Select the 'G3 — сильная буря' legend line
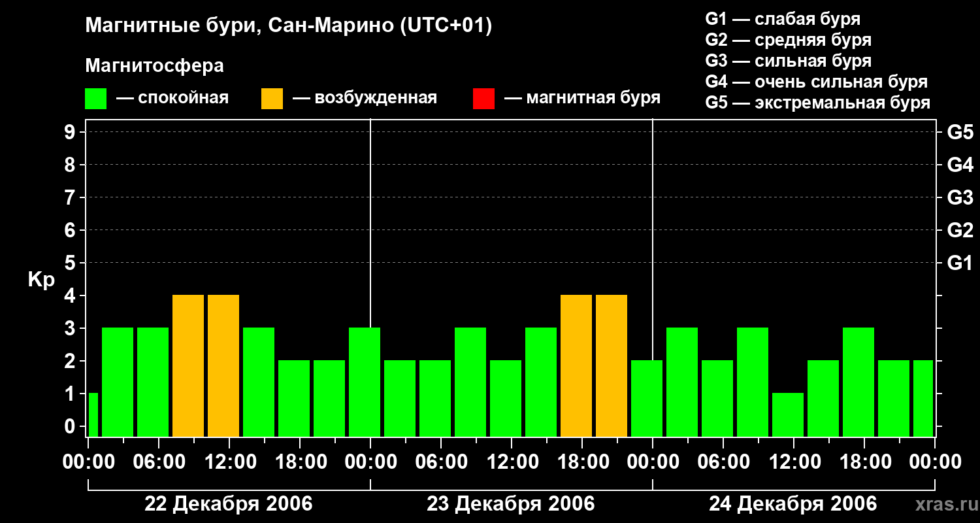 click(x=788, y=61)
